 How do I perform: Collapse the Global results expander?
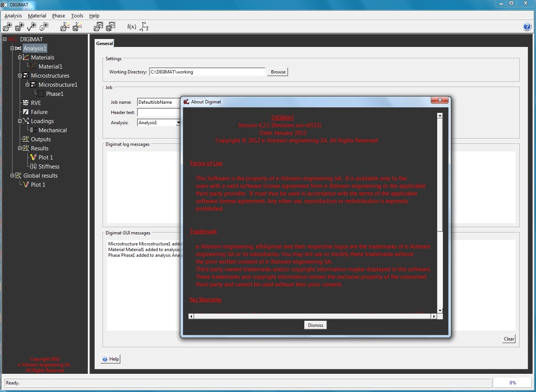tap(12, 175)
